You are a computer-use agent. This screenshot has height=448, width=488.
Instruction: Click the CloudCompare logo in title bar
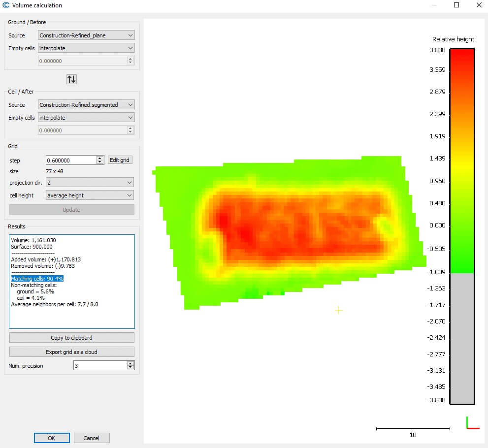6,5
